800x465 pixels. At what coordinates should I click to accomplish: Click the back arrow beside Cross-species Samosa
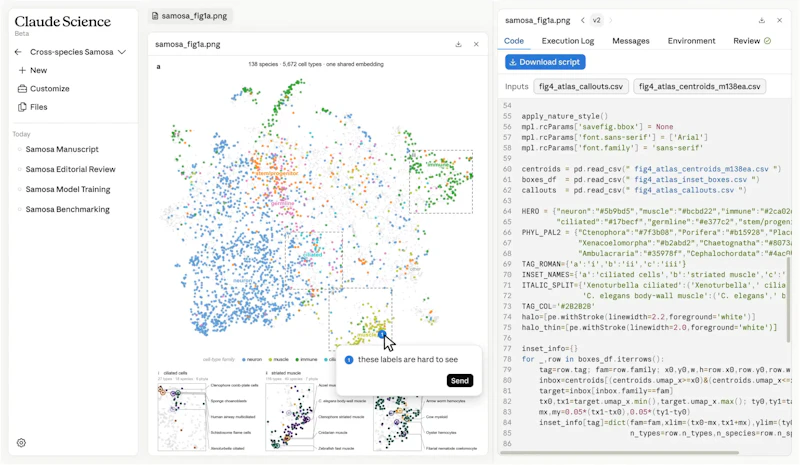18,52
